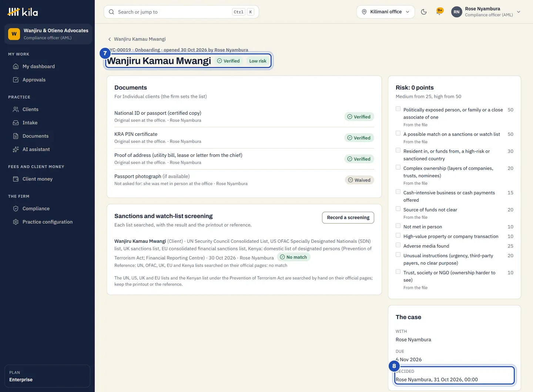Image resolution: width=533 pixels, height=392 pixels.
Task: Go to Practice configuration
Action: [x=47, y=222]
